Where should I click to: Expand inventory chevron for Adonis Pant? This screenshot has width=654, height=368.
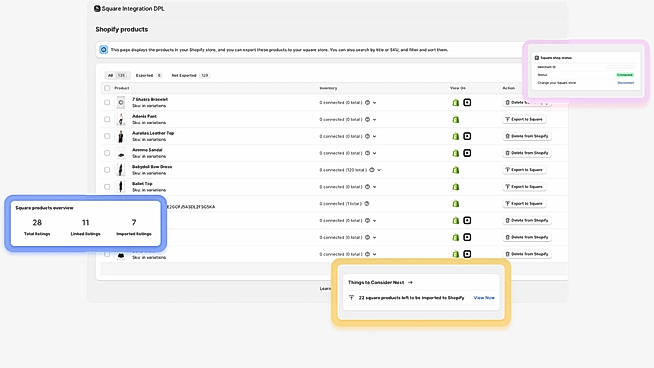pos(375,120)
